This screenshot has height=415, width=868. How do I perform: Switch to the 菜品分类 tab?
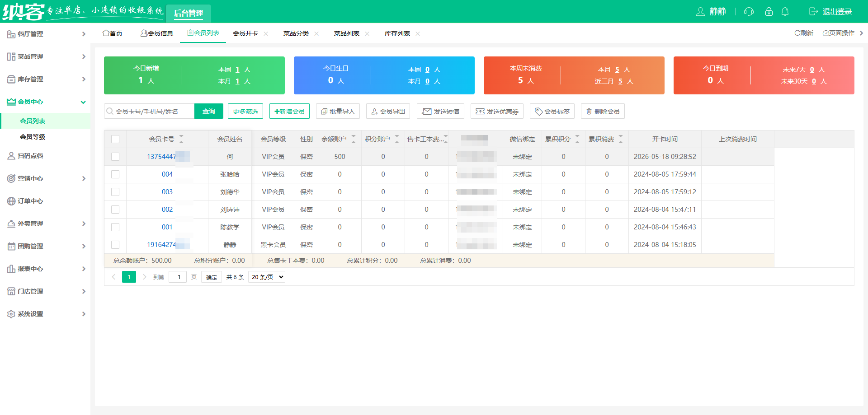coord(296,33)
